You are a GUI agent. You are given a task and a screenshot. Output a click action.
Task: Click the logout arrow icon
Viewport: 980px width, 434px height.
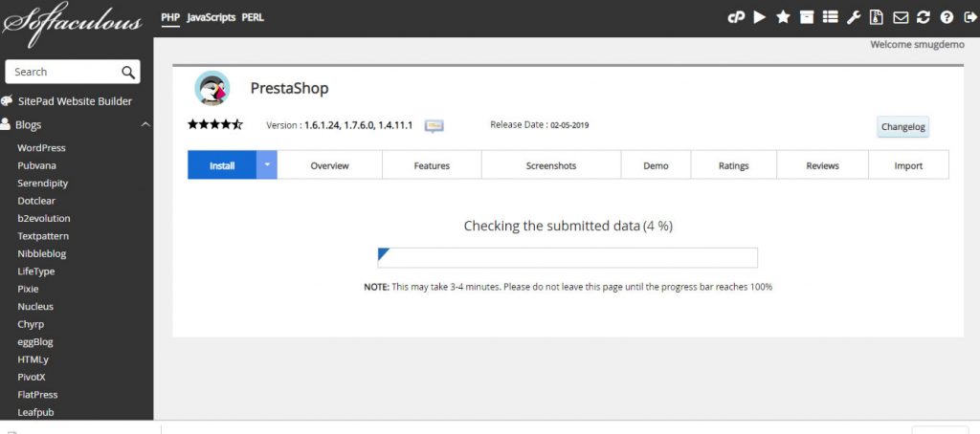point(969,17)
